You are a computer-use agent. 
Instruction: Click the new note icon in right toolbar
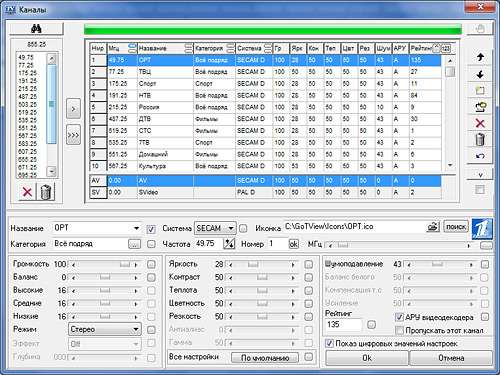coord(480,90)
